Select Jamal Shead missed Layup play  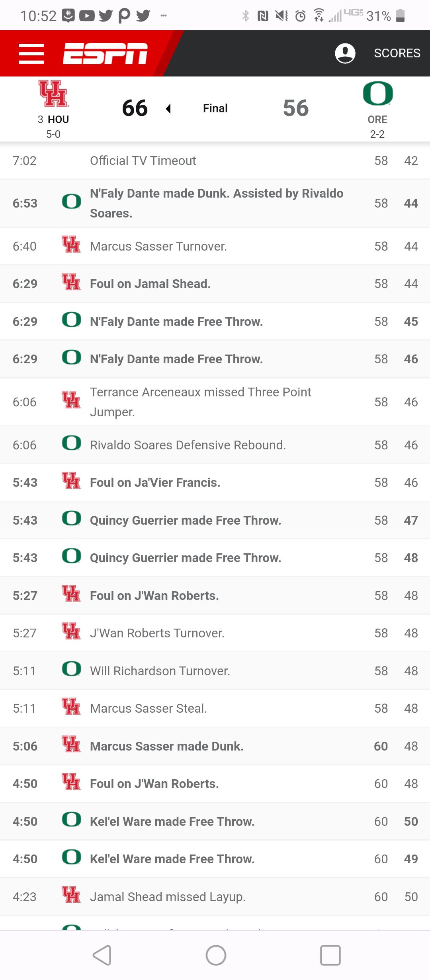point(168,897)
